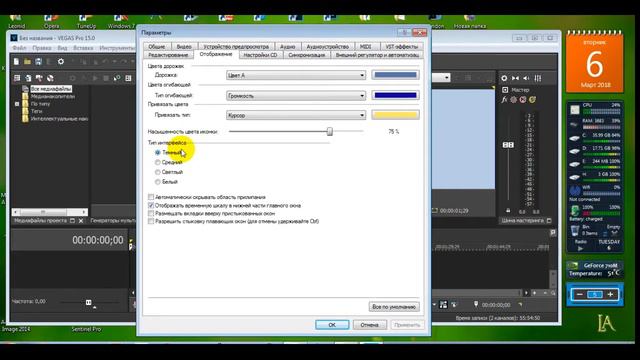640x360 pixels.
Task: Click the microphone icon beside bottom timecode
Action: coord(476,304)
